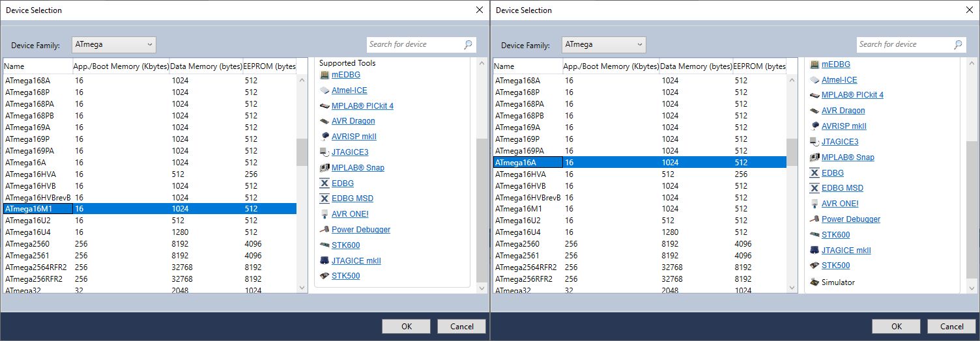
Task: Click AVR Dragon icon in left window
Action: (x=324, y=121)
